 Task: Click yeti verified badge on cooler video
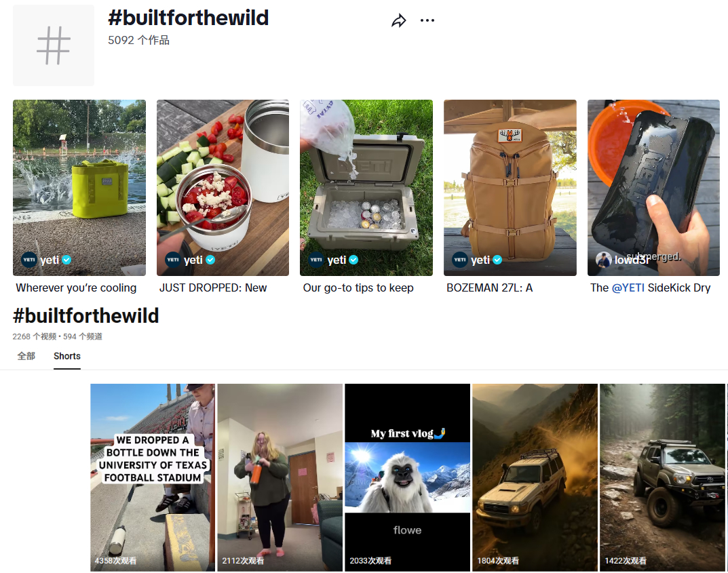pos(353,260)
